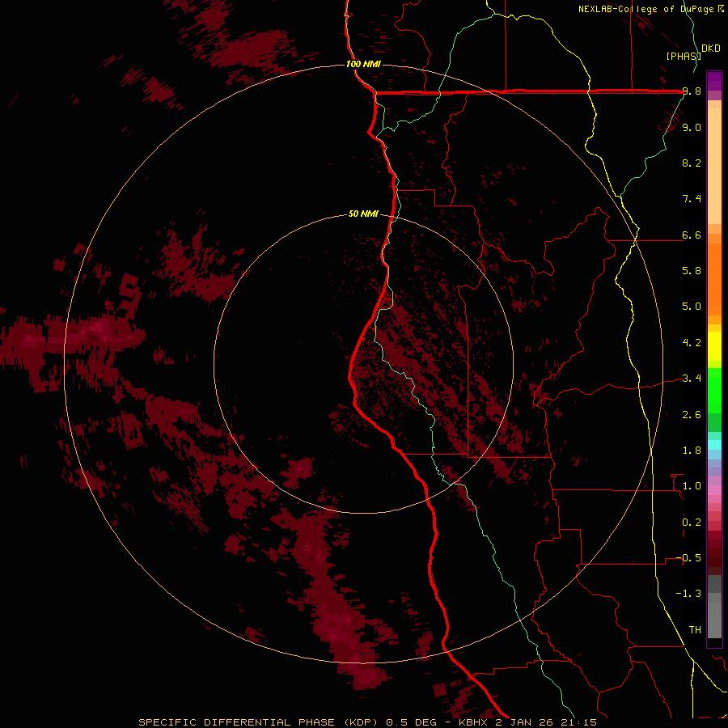Click the -1.3 scale value
The width and height of the screenshot is (728, 728).
688,594
